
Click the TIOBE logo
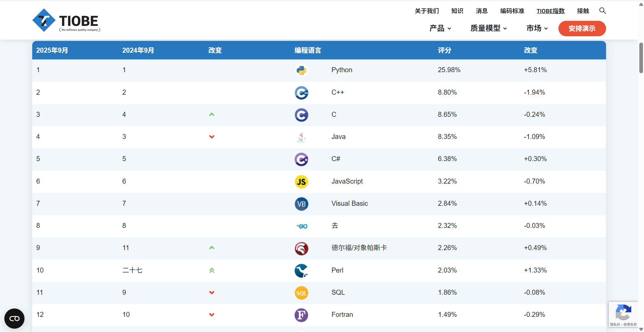[66, 20]
